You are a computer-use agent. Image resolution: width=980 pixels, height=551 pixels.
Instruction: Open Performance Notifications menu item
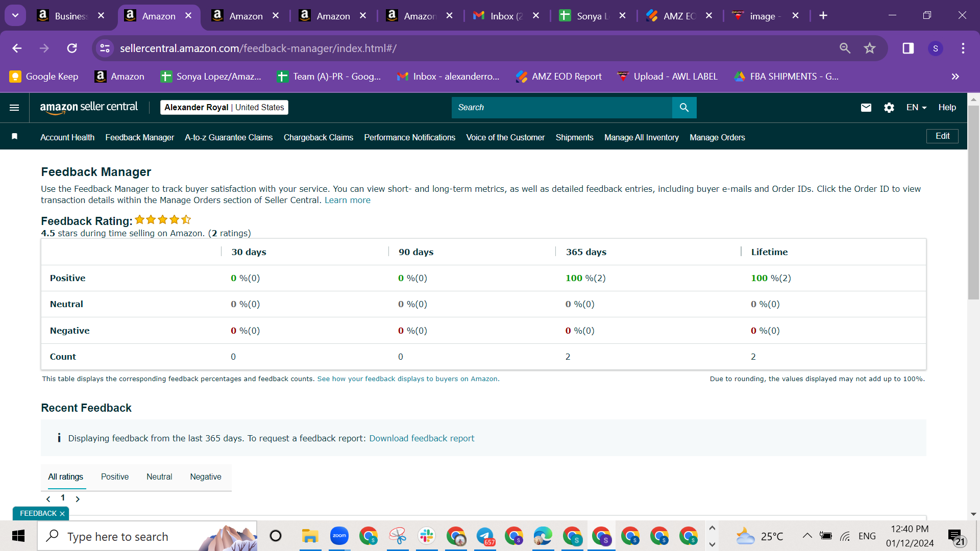click(409, 137)
